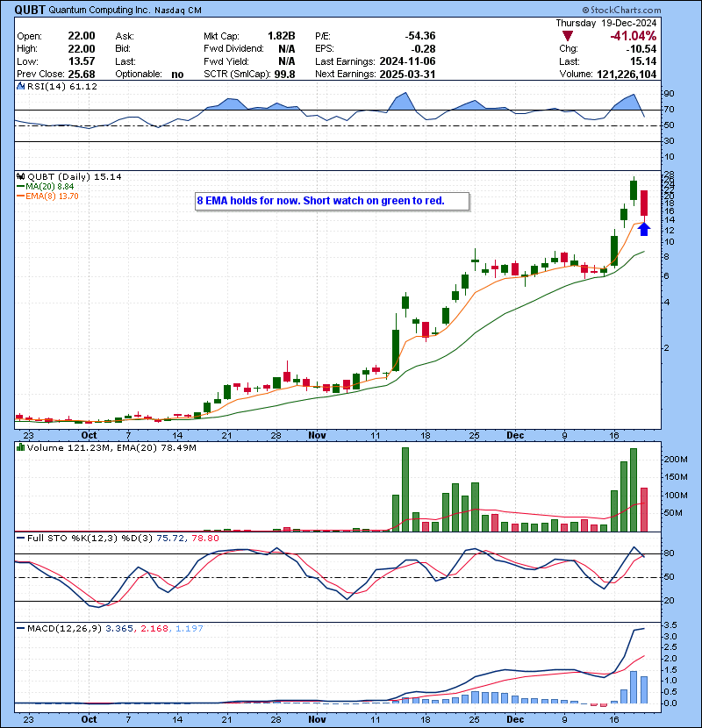Click the Dec label on price chart axis
The height and width of the screenshot is (728, 702).
515,436
